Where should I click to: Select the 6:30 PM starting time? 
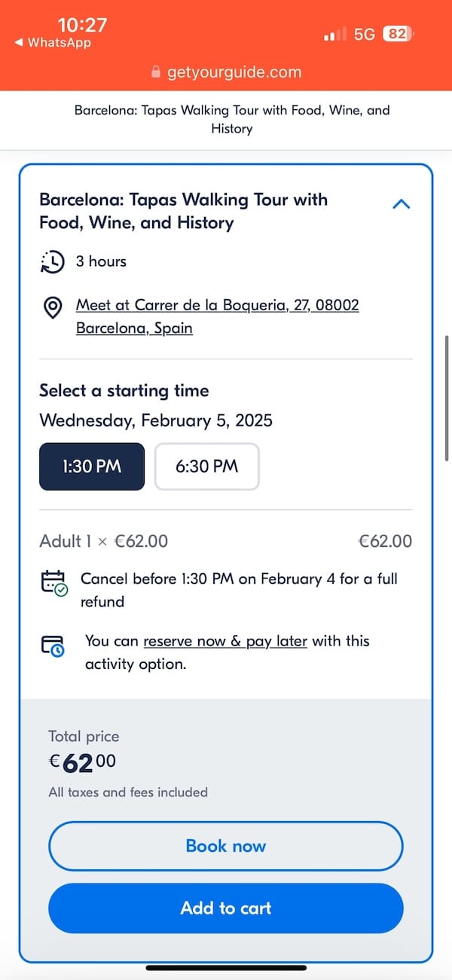click(x=207, y=466)
